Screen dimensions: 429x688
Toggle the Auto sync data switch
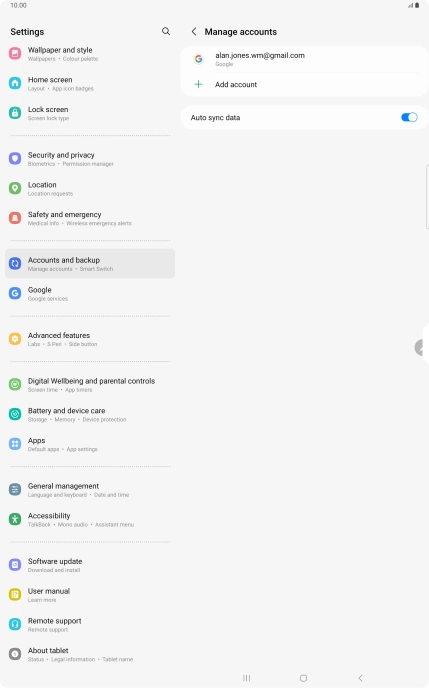pyautogui.click(x=409, y=117)
